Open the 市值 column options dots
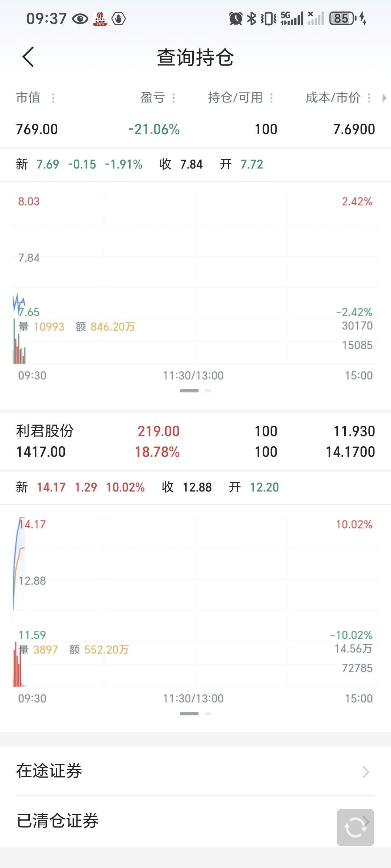This screenshot has height=868, width=391. pyautogui.click(x=53, y=98)
